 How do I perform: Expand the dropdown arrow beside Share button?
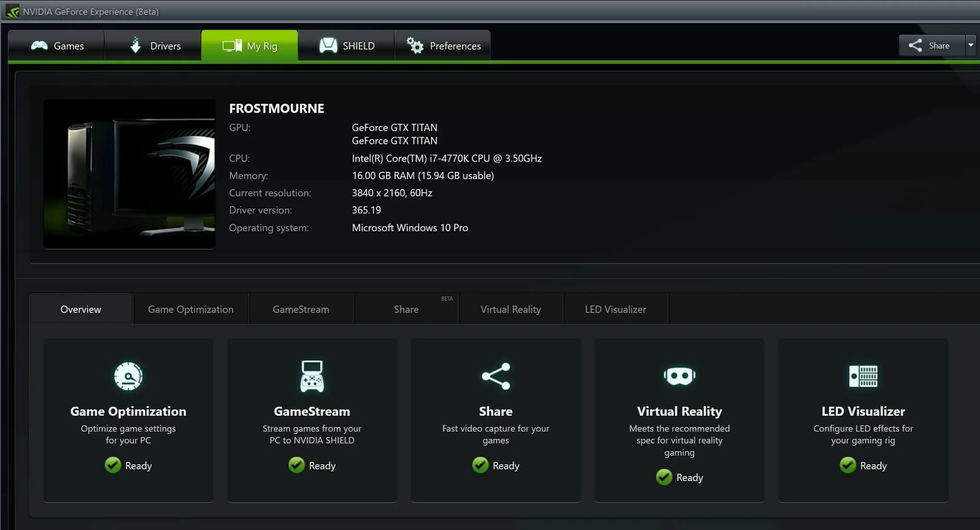(971, 45)
